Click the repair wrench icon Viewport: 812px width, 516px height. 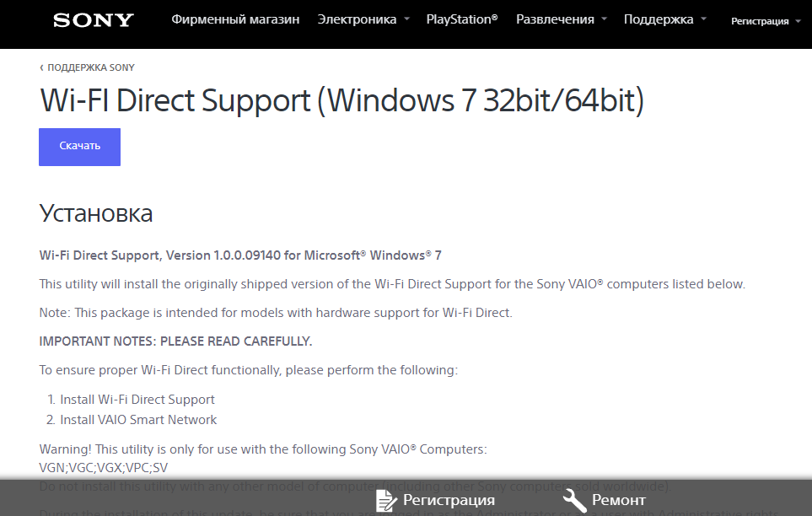pyautogui.click(x=574, y=500)
